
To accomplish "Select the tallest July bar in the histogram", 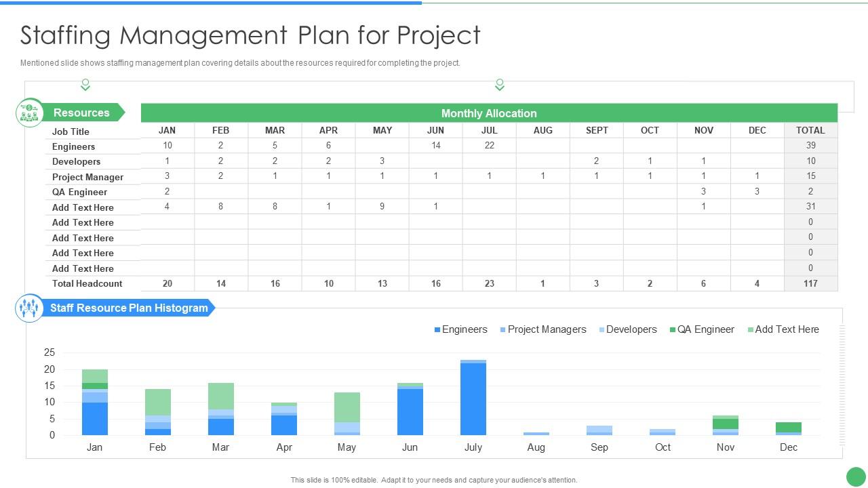I will [x=473, y=396].
